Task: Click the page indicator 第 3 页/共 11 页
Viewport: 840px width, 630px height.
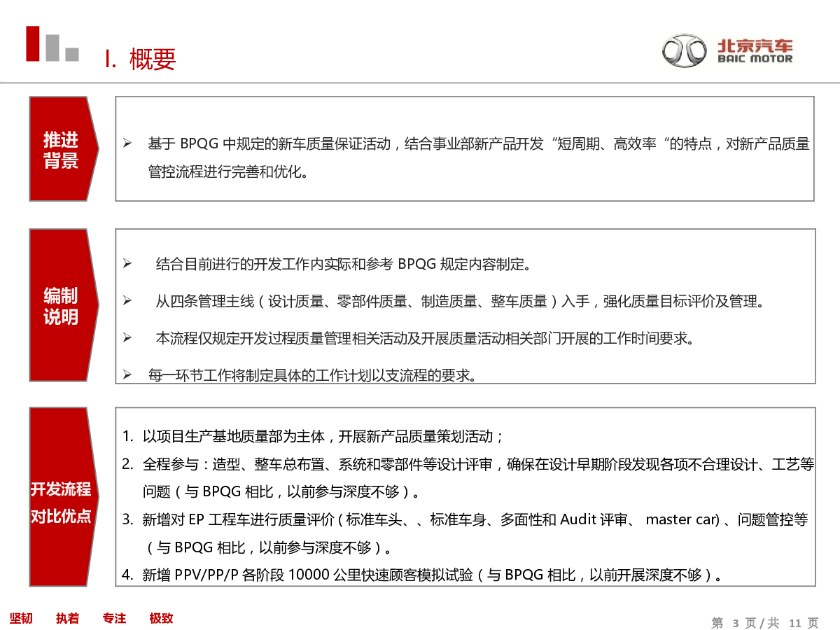Action: 764,622
